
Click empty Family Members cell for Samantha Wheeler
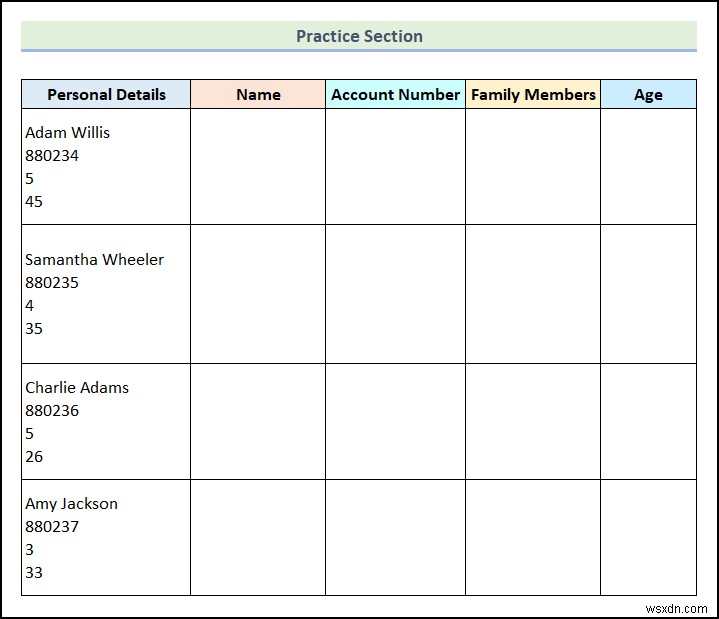coord(533,294)
